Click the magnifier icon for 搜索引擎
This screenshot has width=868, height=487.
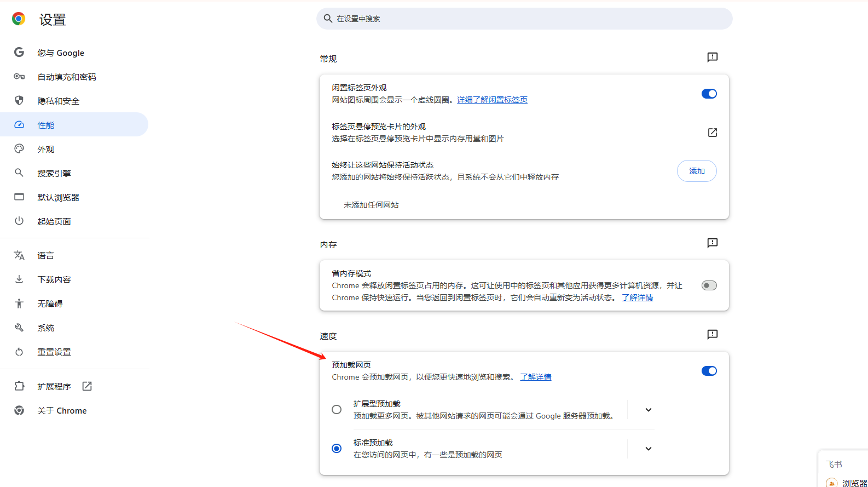point(19,173)
